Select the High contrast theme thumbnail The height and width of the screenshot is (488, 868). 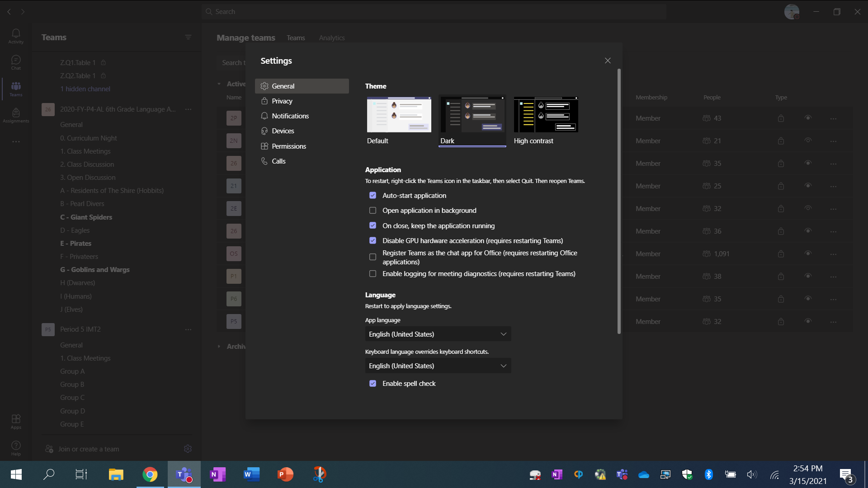546,114
